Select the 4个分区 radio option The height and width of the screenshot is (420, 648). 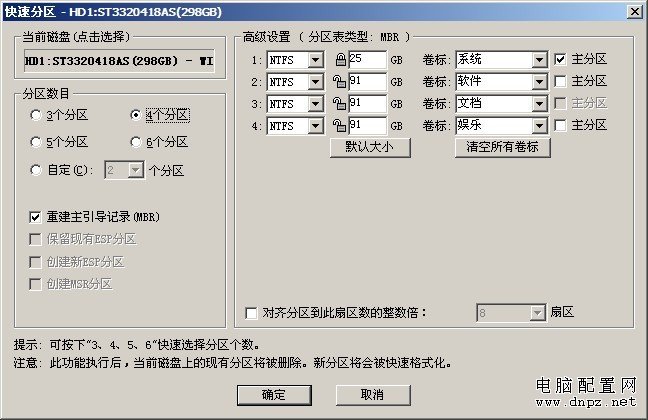click(x=136, y=115)
